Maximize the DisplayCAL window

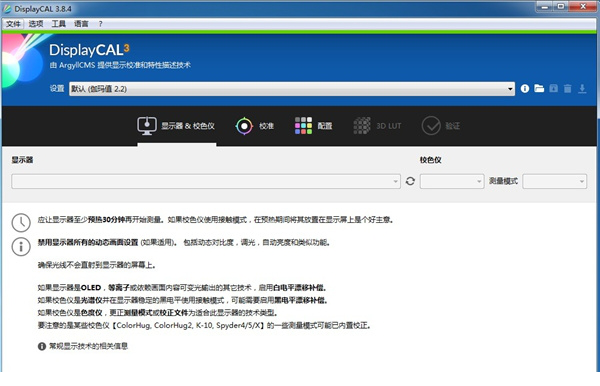[x=561, y=7]
